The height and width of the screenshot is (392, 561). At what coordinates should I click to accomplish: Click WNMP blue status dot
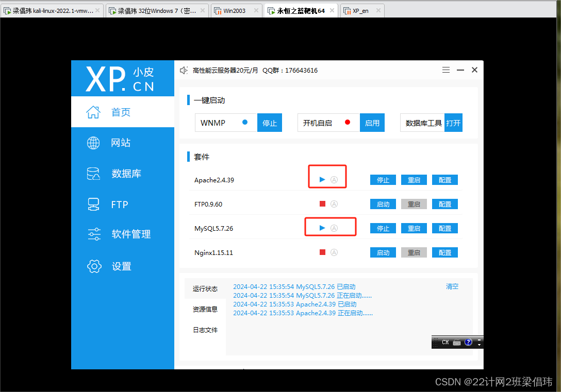click(x=245, y=122)
